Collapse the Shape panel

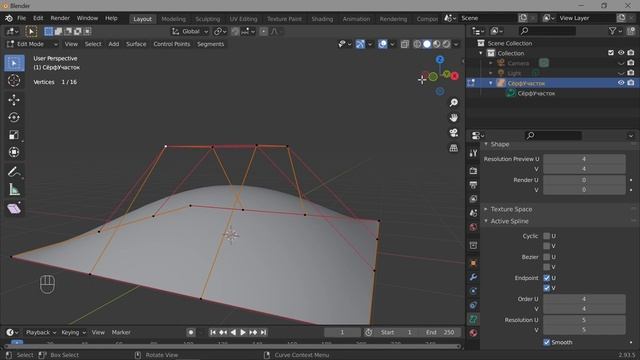(486, 144)
